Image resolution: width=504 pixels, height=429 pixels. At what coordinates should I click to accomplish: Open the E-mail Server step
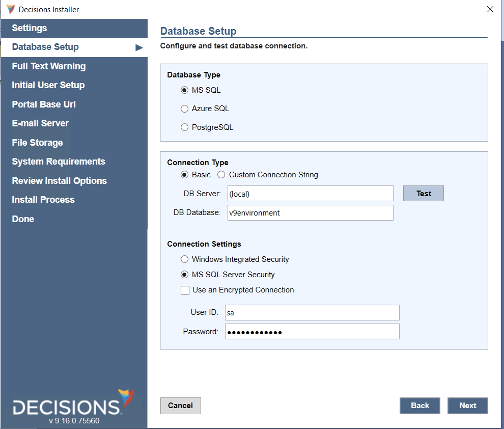[40, 123]
